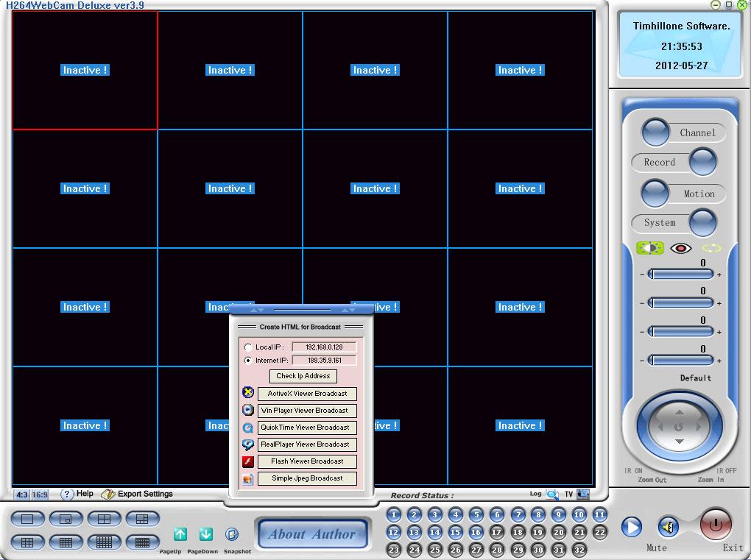
Task: Open the Channel settings menu
Action: click(x=656, y=132)
